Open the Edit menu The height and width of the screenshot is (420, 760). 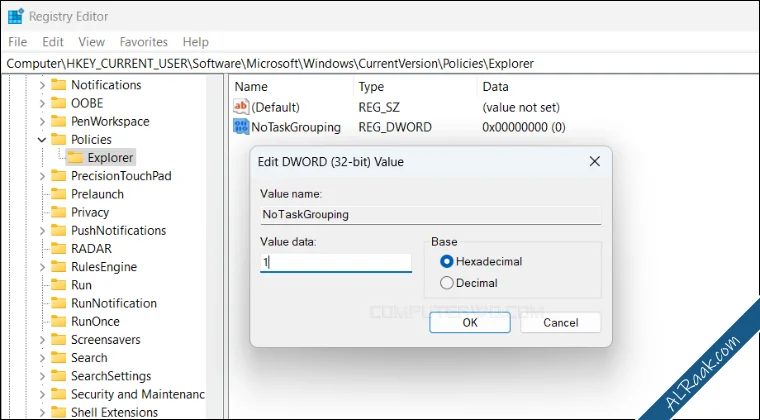53,42
